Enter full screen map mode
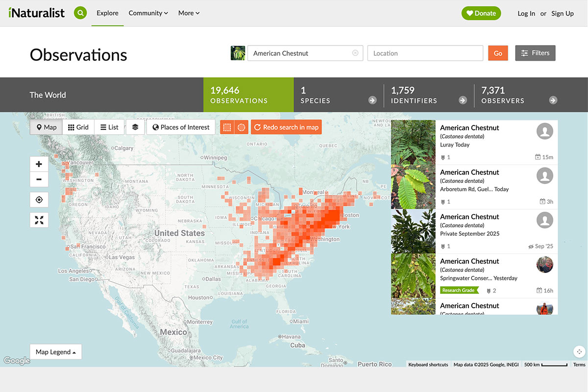588x392 pixels. tap(39, 220)
